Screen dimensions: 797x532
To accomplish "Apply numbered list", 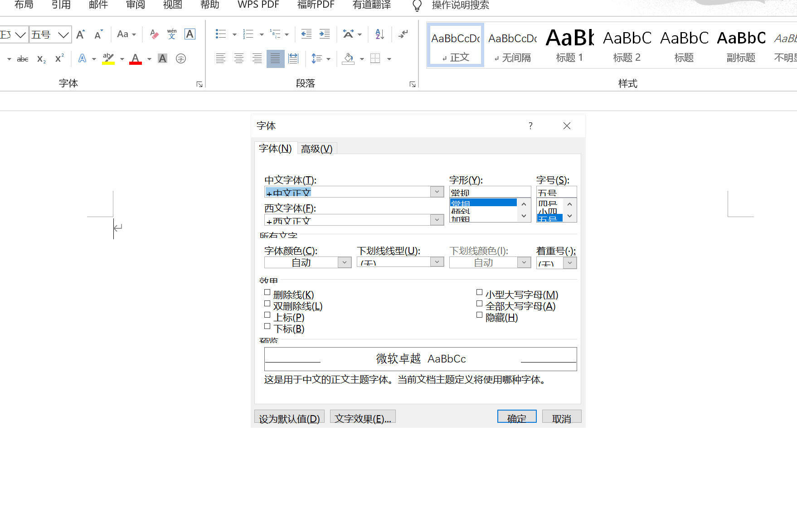I will point(248,34).
